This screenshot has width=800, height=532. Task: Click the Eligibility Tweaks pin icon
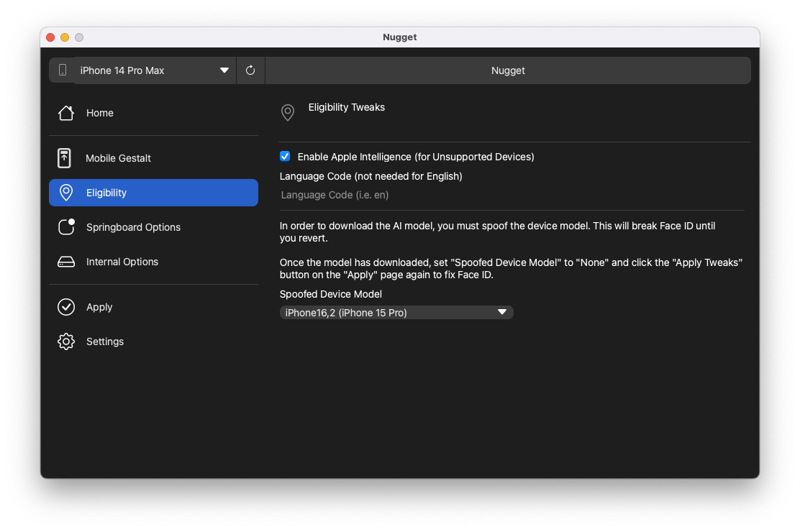(x=288, y=112)
